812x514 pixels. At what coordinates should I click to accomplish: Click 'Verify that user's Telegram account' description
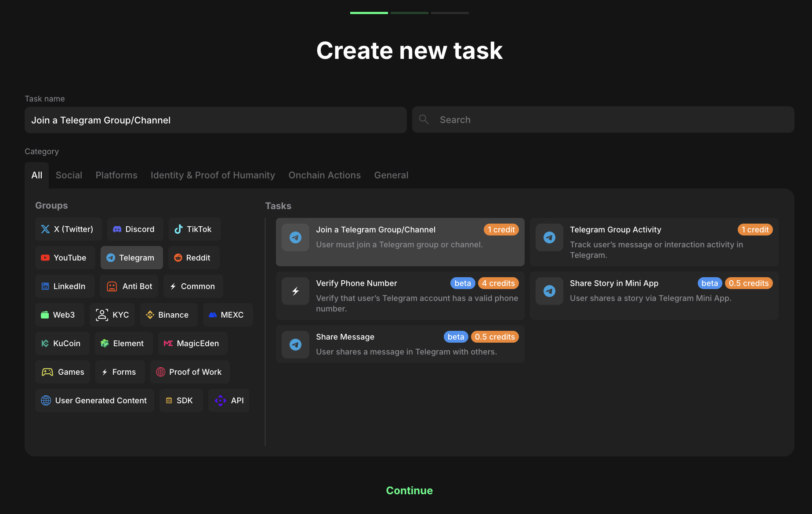(x=417, y=304)
